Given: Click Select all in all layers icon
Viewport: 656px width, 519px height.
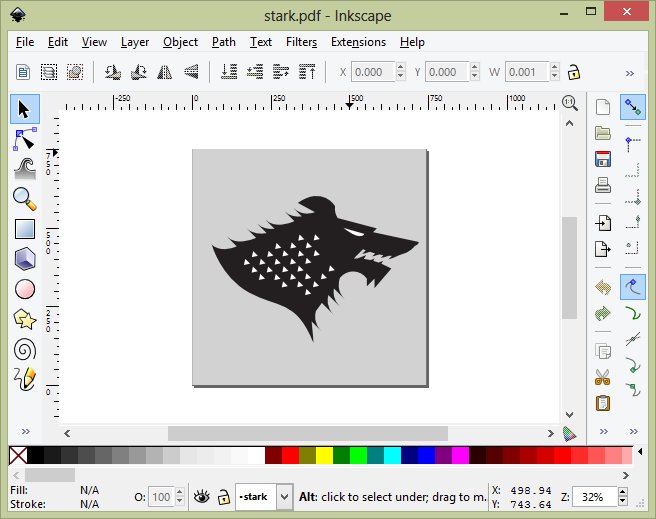Looking at the screenshot, I should click(49, 72).
